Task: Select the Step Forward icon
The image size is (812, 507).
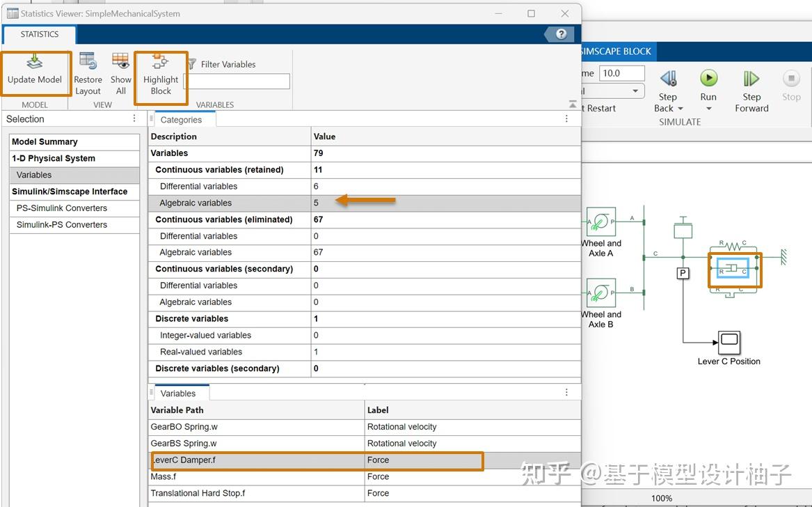Action: [x=751, y=79]
